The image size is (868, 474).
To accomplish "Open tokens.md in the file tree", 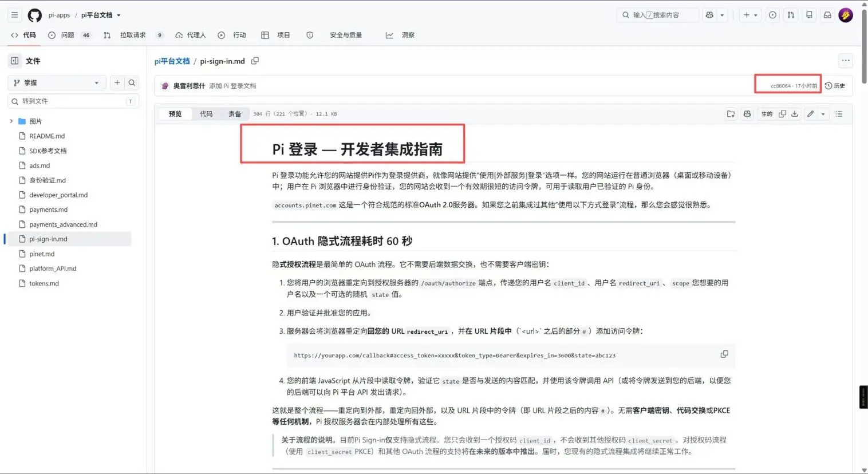I will tap(44, 283).
